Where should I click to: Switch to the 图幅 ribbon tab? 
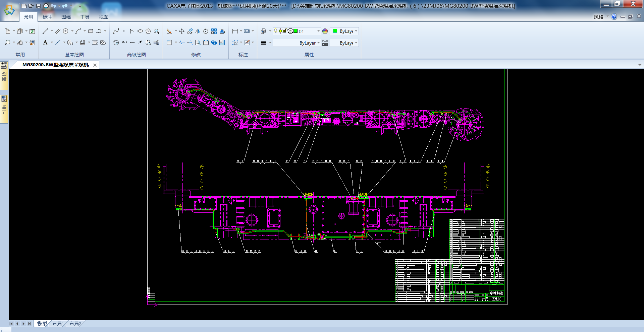(66, 17)
